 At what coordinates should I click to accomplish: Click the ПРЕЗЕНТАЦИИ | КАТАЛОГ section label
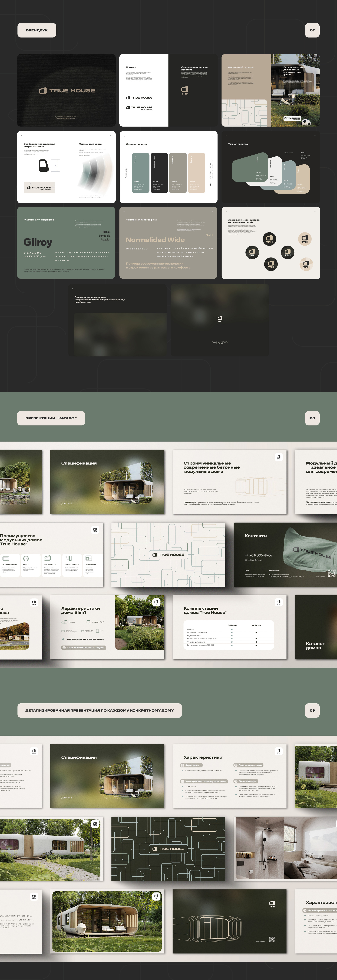tap(51, 418)
